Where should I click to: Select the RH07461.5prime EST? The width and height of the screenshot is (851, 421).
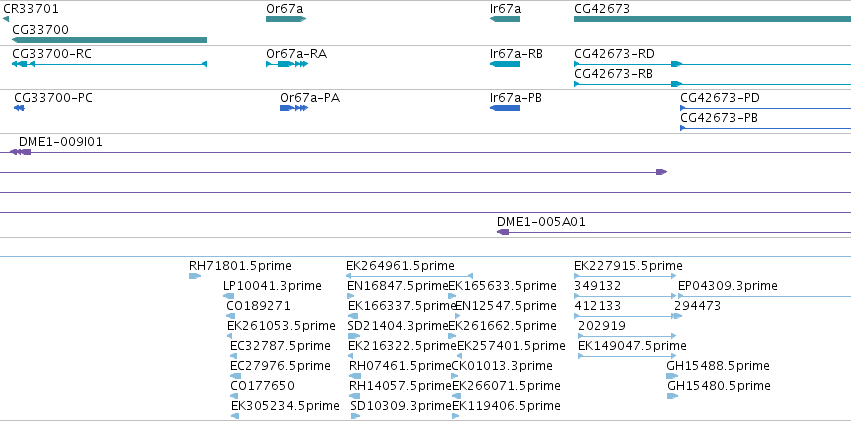(x=355, y=376)
